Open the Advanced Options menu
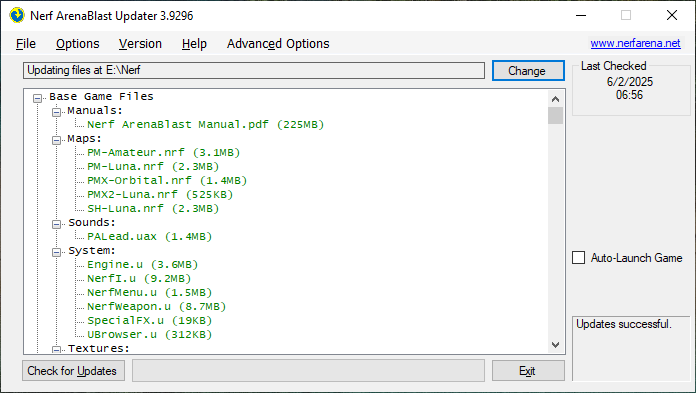Screen dimensions: 696x393 tap(278, 44)
